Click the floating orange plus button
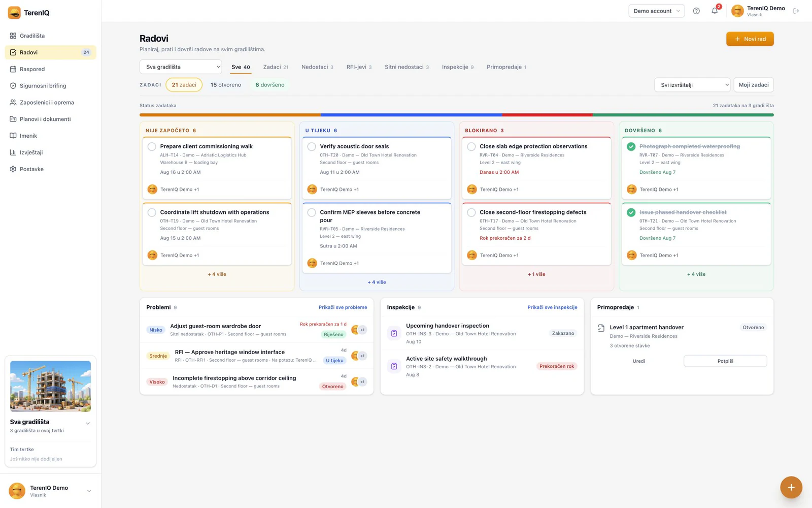Viewport: 812px width, 508px height. click(791, 487)
